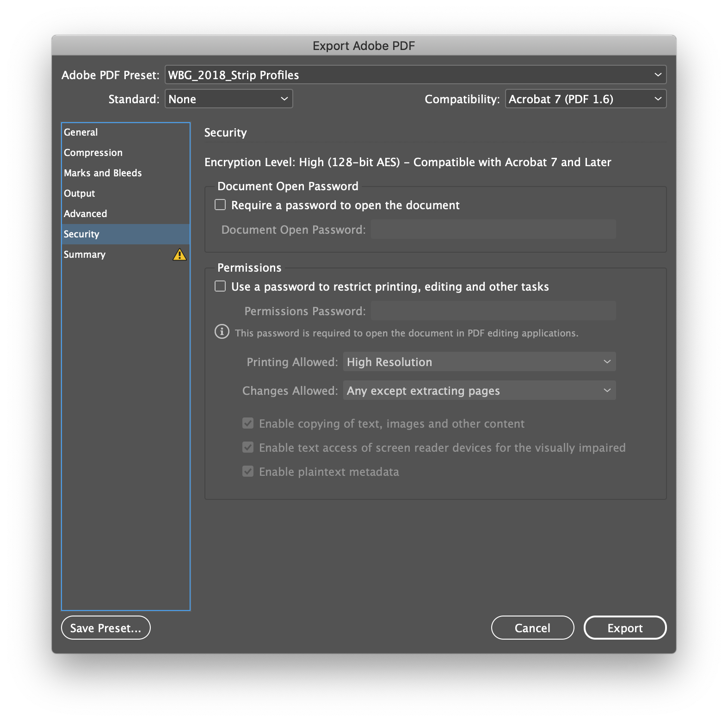
Task: Click the Permissions group label
Action: 249,268
